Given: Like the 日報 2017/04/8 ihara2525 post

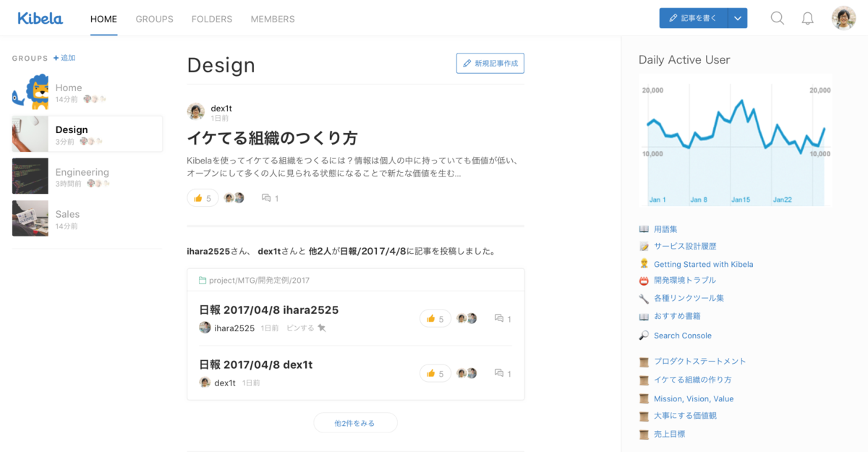Looking at the screenshot, I should point(435,319).
